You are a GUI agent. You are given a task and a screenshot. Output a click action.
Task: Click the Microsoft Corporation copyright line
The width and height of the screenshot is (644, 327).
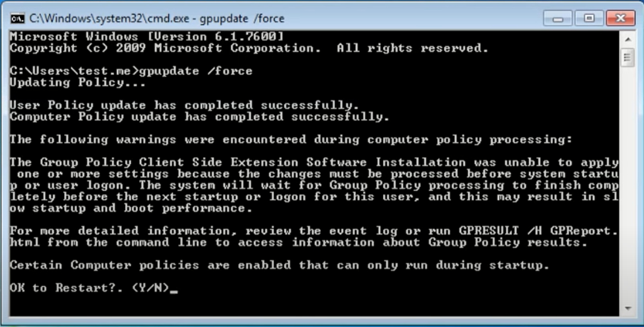tap(249, 48)
